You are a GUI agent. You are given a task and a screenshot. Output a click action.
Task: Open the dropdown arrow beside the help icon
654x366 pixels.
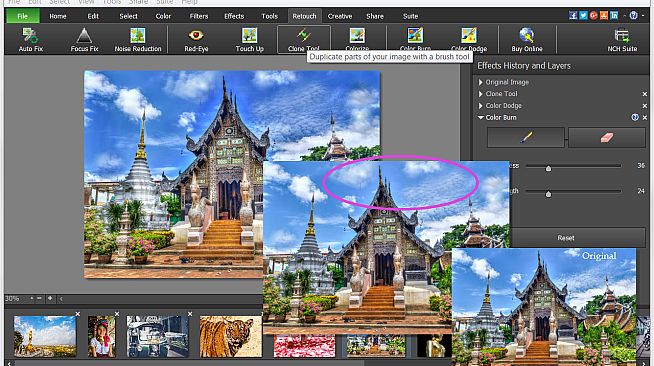[x=644, y=16]
